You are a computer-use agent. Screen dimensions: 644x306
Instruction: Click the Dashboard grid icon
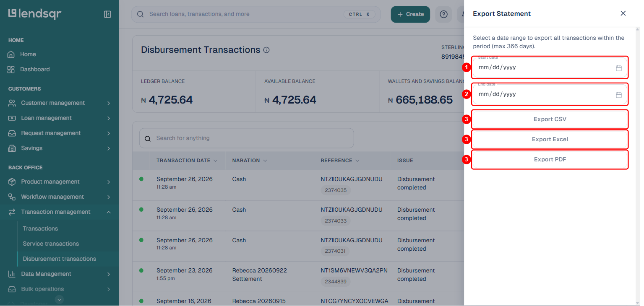pos(11,70)
